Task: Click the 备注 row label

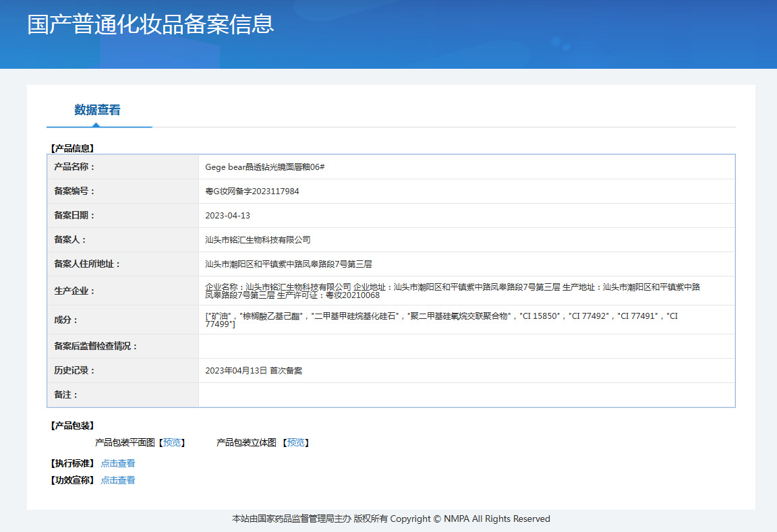Action: coord(66,395)
